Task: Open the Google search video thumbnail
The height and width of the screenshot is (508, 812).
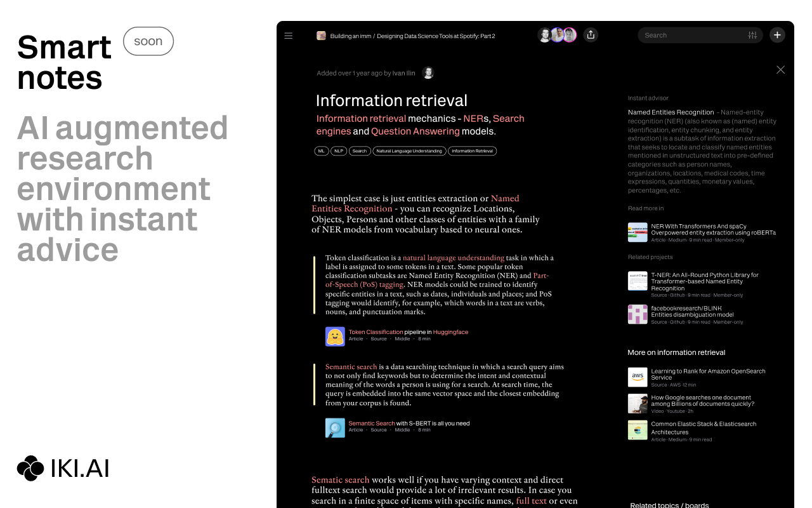Action: 638,404
